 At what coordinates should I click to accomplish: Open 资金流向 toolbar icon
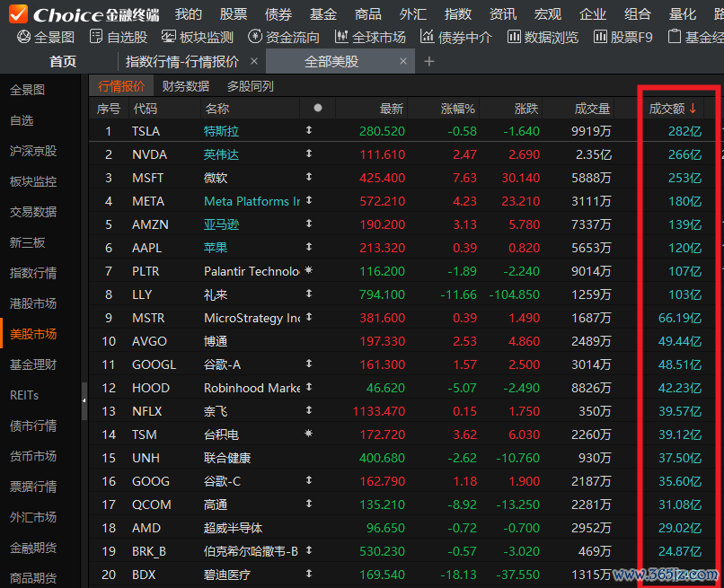(255, 37)
